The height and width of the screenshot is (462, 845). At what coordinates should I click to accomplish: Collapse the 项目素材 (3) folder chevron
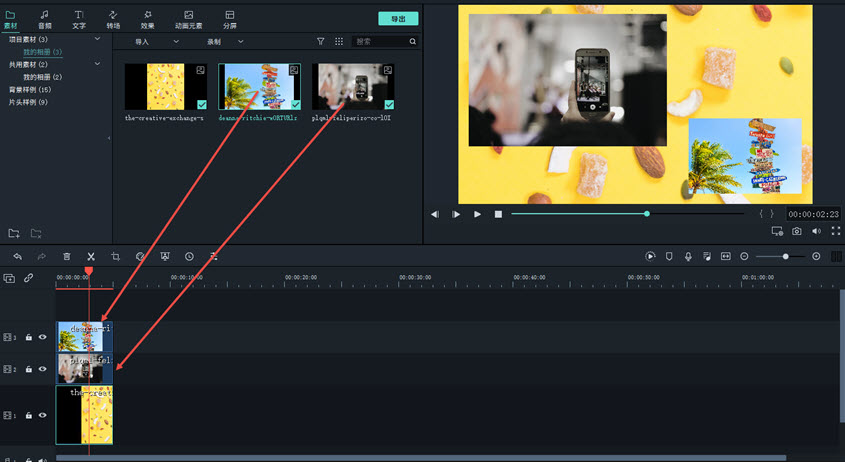pos(98,39)
